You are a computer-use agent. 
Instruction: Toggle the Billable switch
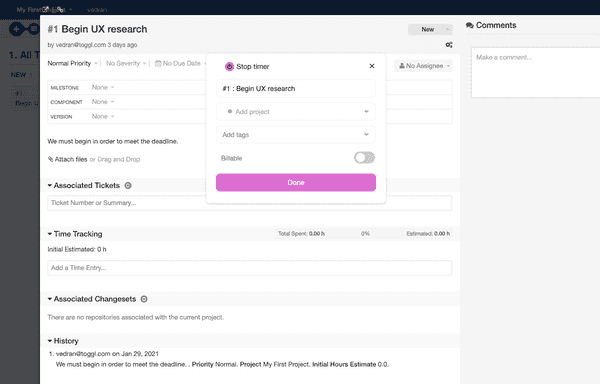click(x=364, y=158)
